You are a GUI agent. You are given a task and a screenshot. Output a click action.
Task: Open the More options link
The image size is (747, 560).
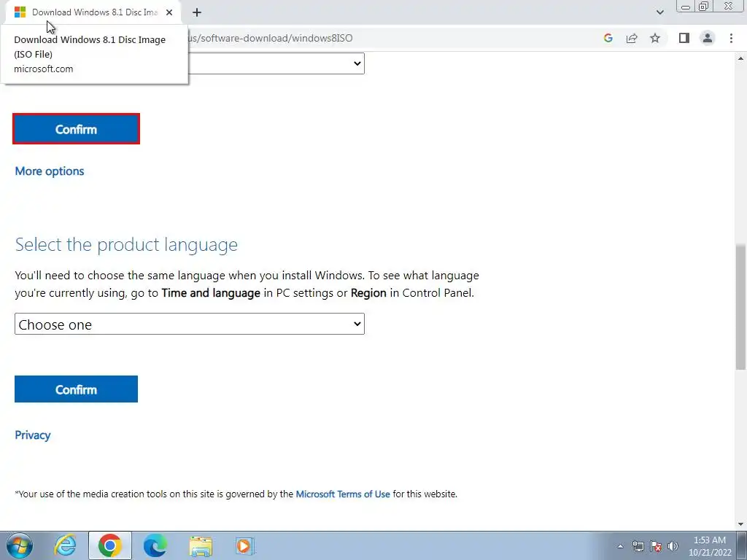(x=50, y=171)
